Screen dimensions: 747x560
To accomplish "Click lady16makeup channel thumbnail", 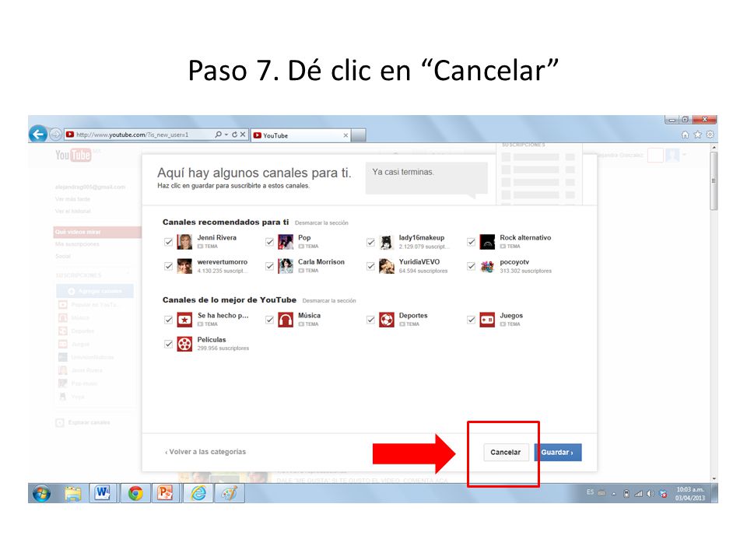I will (387, 242).
